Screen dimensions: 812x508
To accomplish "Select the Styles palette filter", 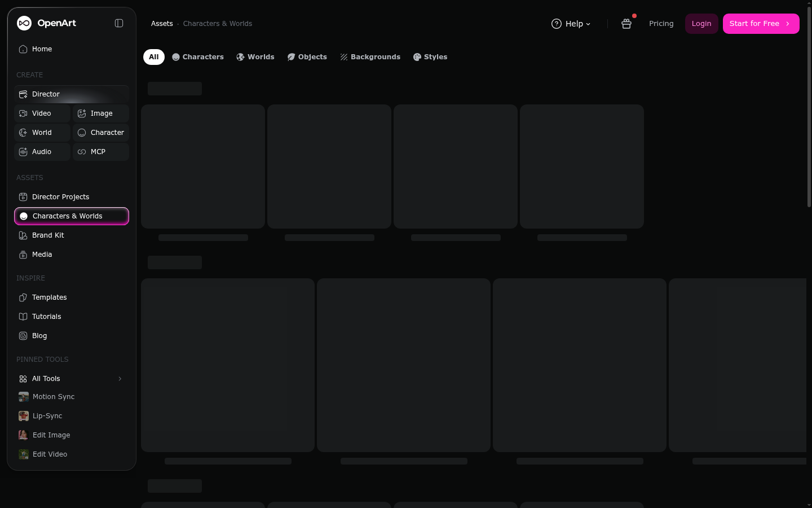I will pos(430,57).
